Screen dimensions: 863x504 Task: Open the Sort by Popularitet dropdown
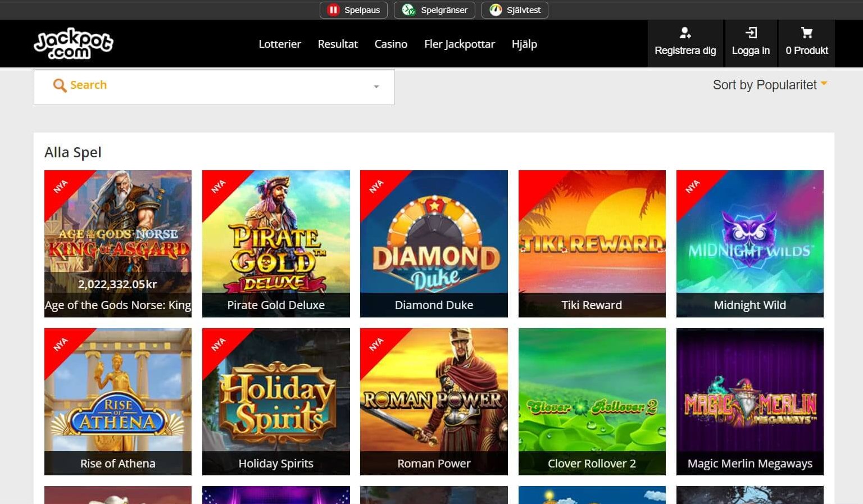(770, 85)
